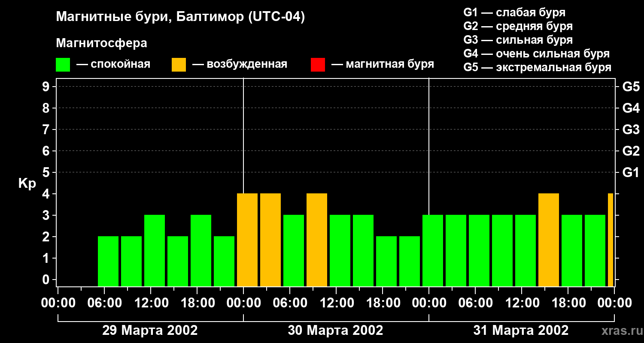Click the orange bar at 15:00 on 31 Марта

click(549, 240)
